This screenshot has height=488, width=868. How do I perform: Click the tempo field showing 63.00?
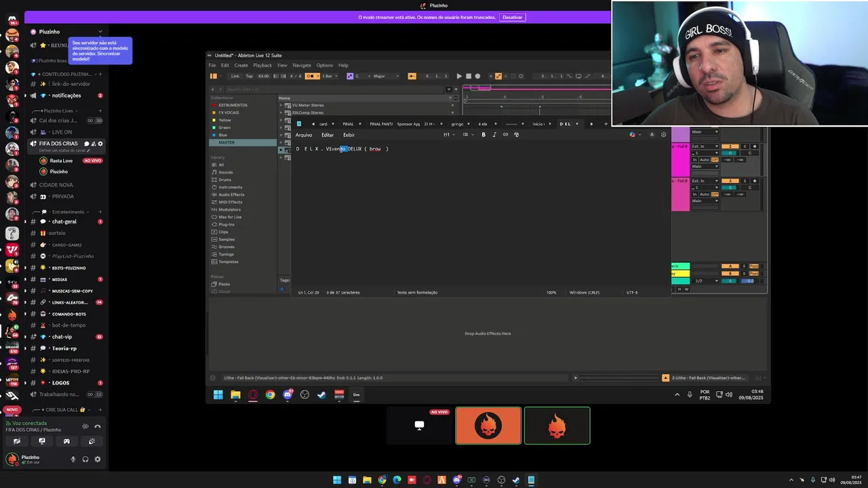(263, 76)
